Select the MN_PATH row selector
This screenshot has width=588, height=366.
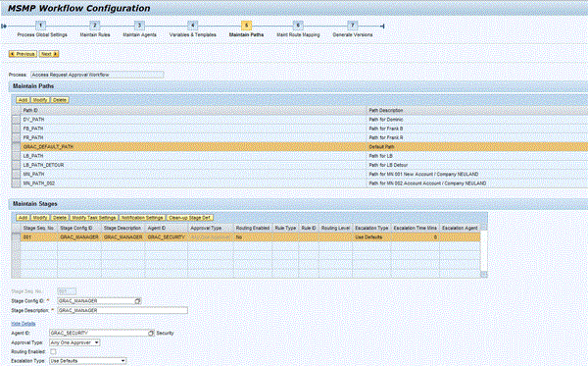click(x=16, y=175)
